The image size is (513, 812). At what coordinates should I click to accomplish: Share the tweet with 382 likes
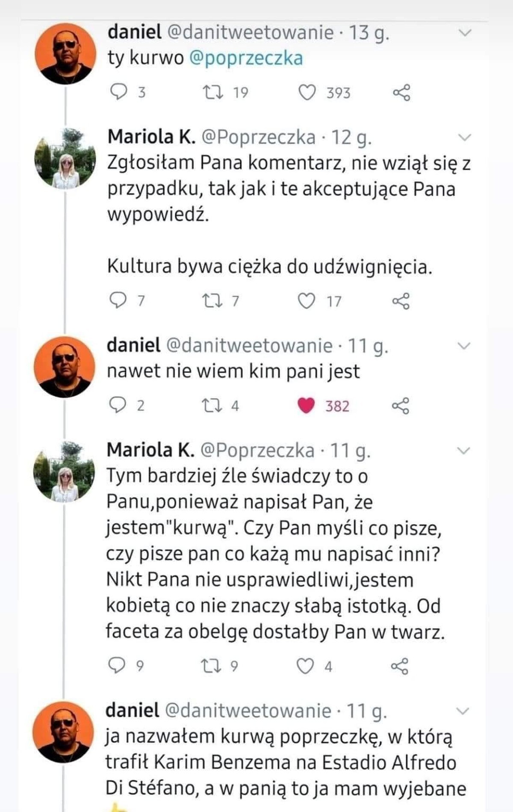click(400, 406)
